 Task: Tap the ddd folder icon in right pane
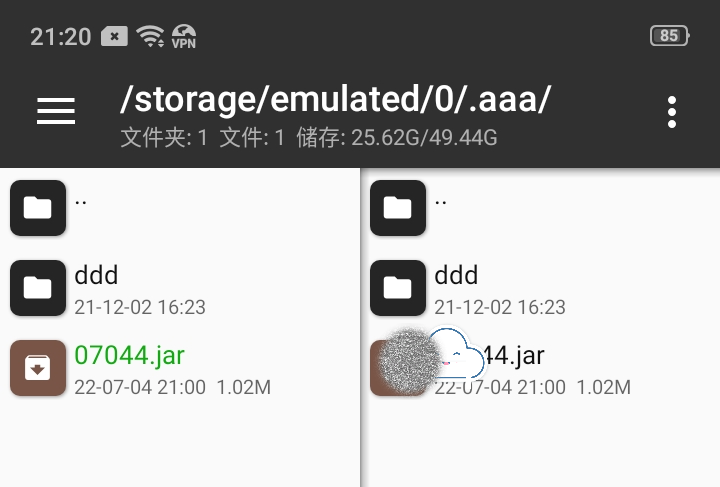[x=398, y=288]
